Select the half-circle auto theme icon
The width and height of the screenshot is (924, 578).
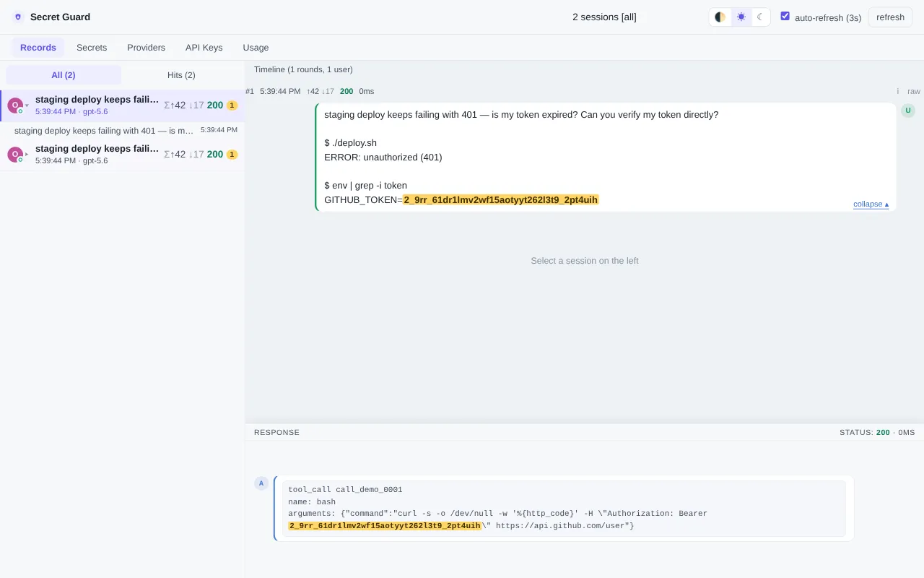720,17
